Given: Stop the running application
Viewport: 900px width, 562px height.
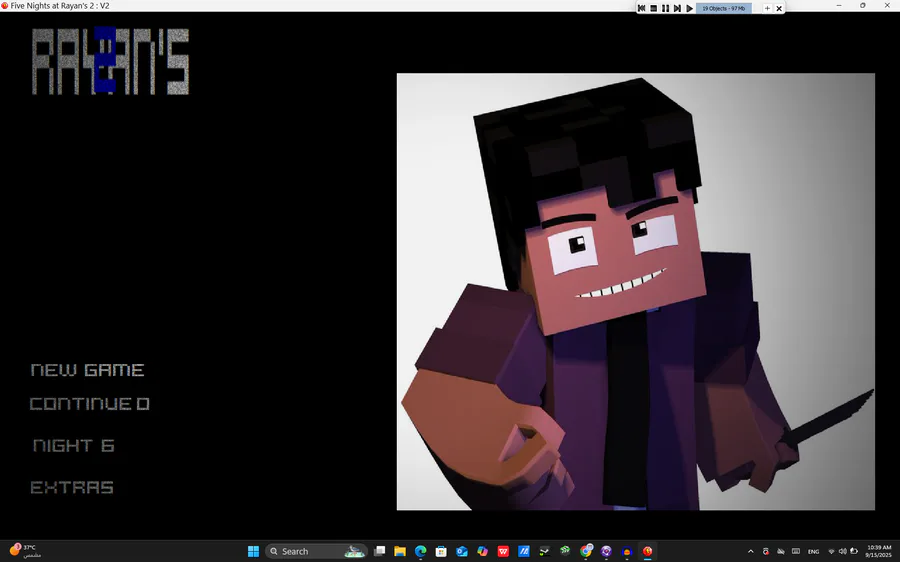Looking at the screenshot, I should (653, 8).
